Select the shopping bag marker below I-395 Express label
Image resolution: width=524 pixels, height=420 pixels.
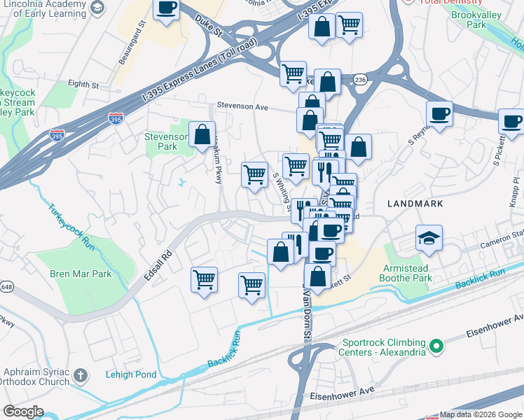tap(322, 27)
